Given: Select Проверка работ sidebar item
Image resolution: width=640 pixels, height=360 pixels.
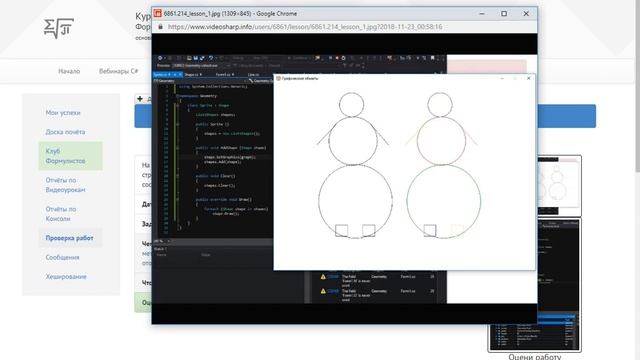Looking at the screenshot, I should click(70, 238).
